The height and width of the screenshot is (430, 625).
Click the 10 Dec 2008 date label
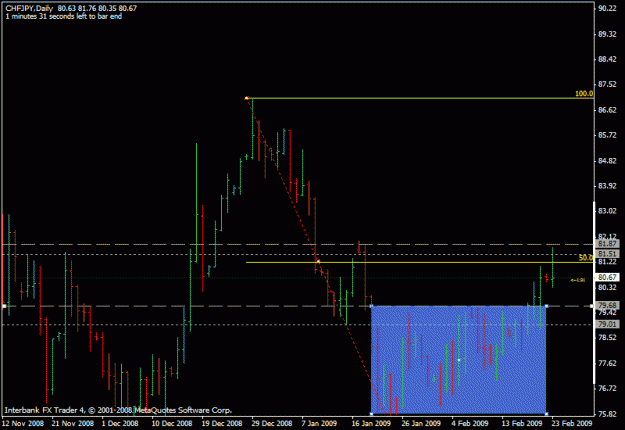[x=172, y=423]
